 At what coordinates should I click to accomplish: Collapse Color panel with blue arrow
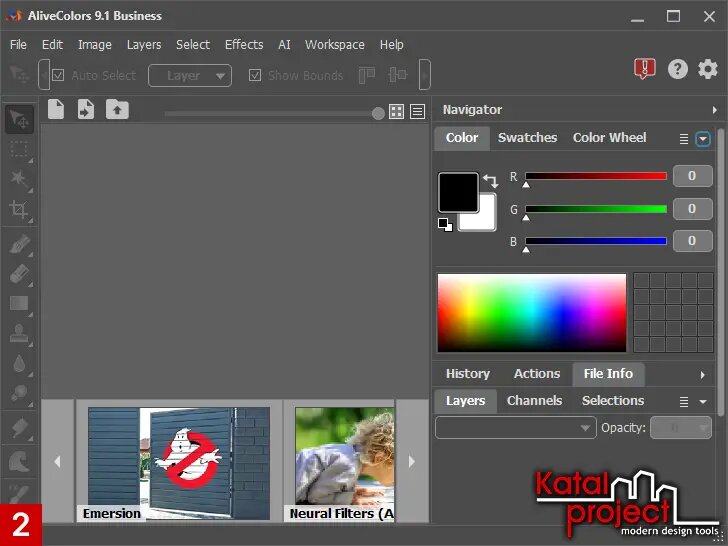coord(702,139)
